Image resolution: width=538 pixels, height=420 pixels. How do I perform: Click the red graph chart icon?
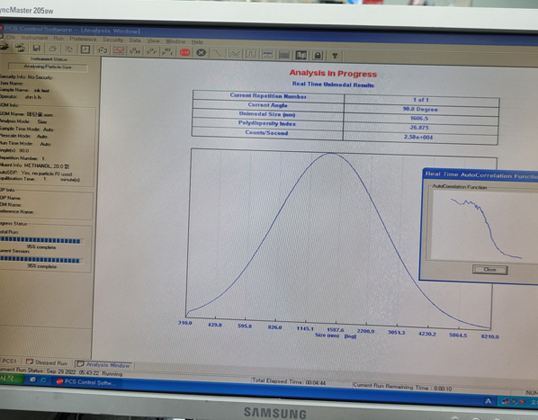(x=119, y=50)
